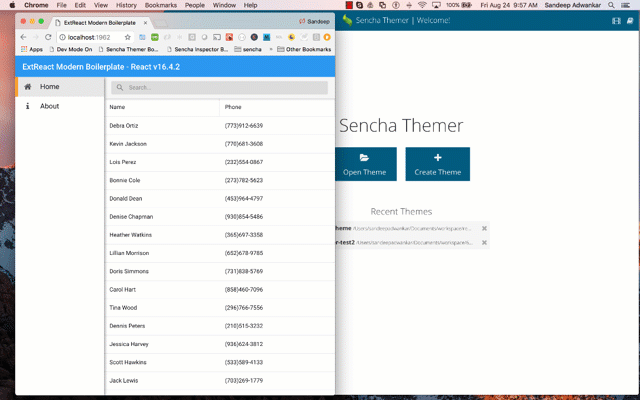Select the Lois Perez row
Image resolution: width=640 pixels, height=400 pixels.
[x=220, y=162]
